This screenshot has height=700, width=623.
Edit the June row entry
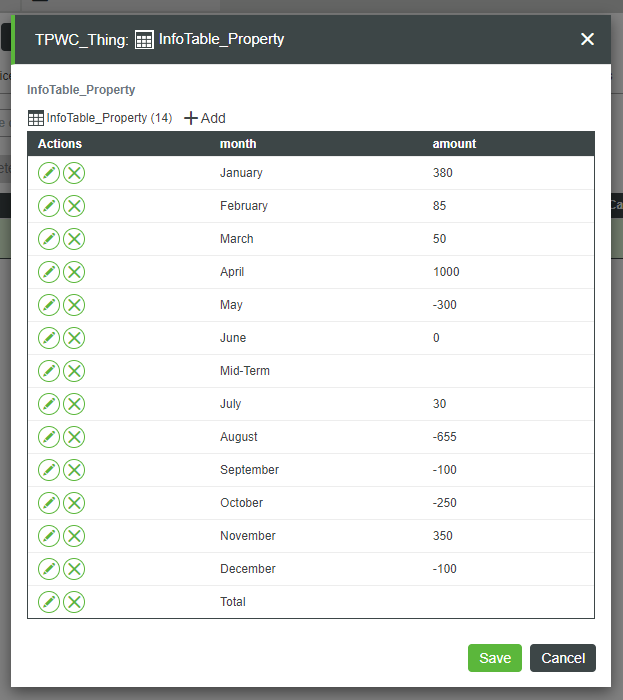point(49,338)
